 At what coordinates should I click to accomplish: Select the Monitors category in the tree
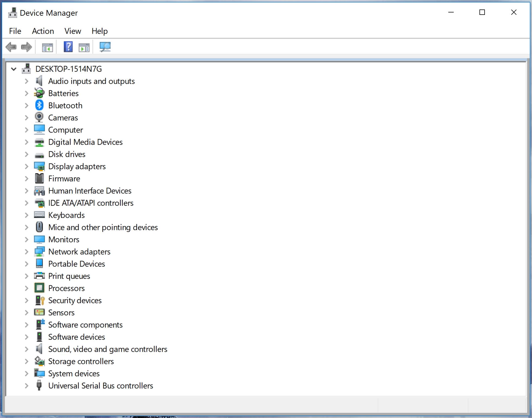64,239
